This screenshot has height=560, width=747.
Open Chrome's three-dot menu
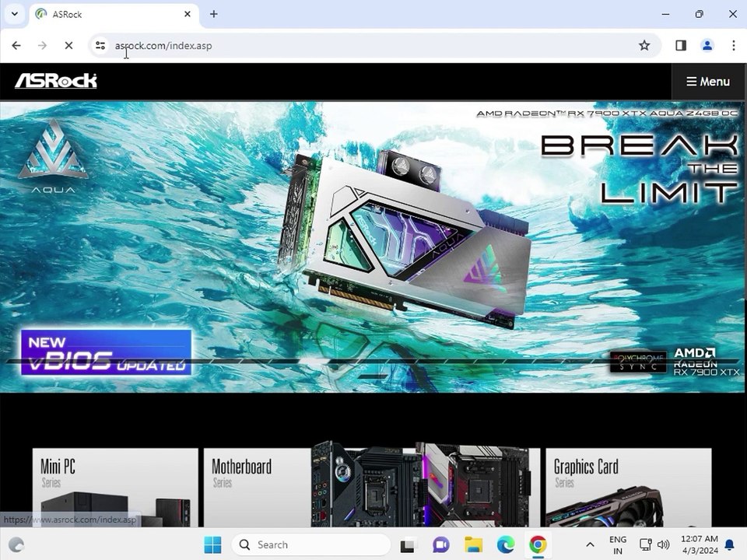733,46
